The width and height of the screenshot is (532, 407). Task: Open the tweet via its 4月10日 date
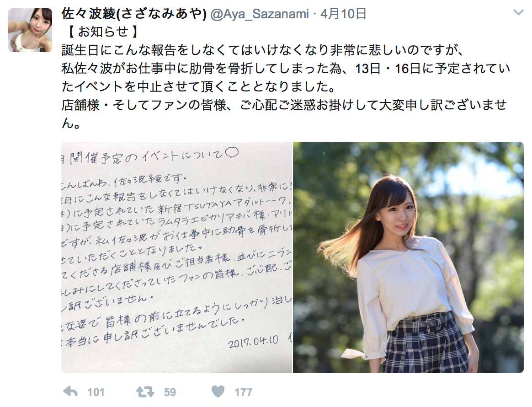(343, 14)
